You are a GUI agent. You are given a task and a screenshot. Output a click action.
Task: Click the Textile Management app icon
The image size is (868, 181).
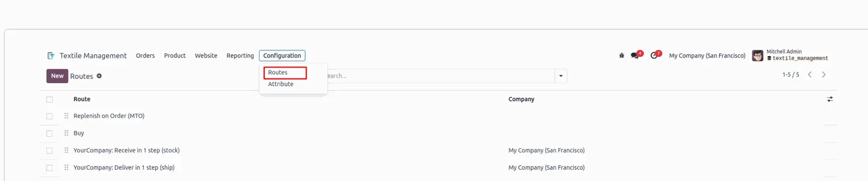pyautogui.click(x=51, y=56)
